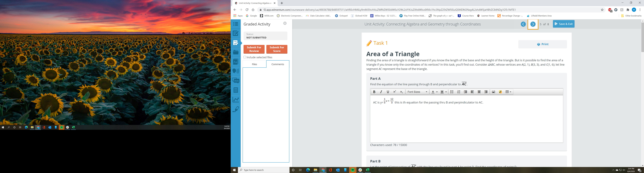Click the Print button for Task 1
This screenshot has width=644, height=173.
click(542, 44)
